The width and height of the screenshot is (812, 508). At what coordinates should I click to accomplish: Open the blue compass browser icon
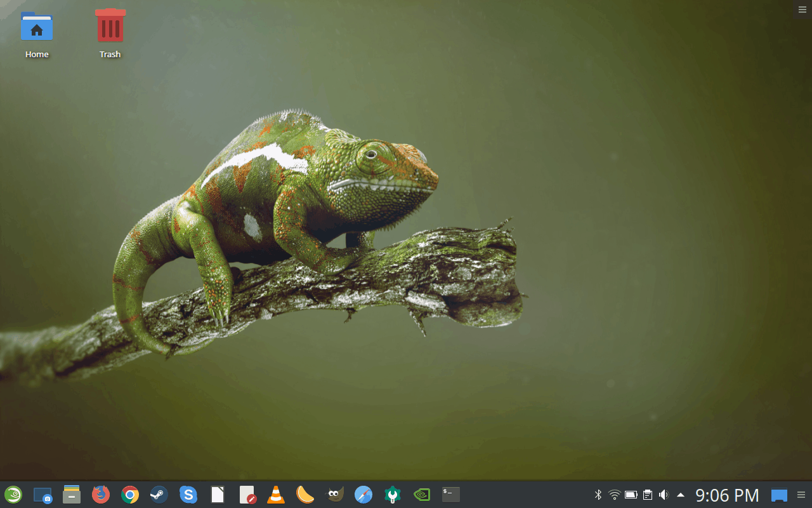pos(363,495)
